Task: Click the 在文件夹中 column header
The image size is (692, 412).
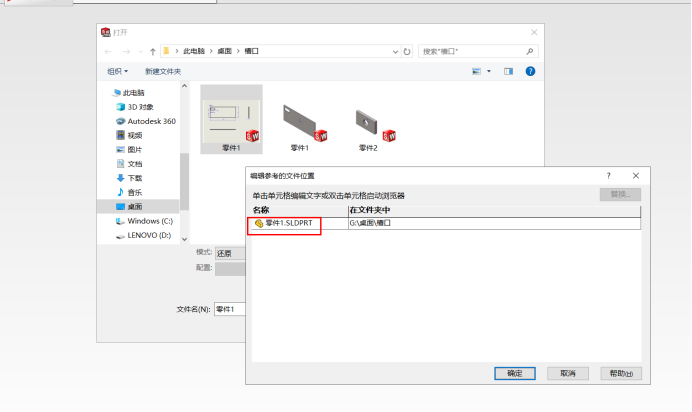Action: (x=494, y=210)
